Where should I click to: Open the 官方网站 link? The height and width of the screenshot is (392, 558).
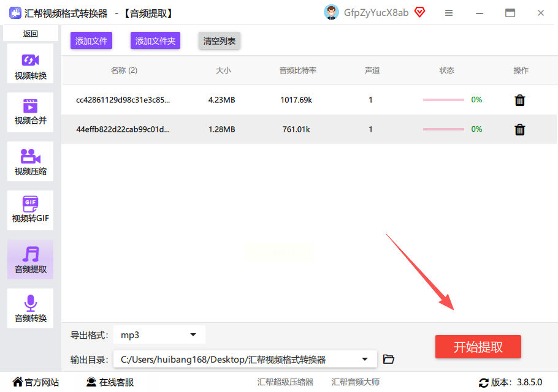tap(36, 382)
